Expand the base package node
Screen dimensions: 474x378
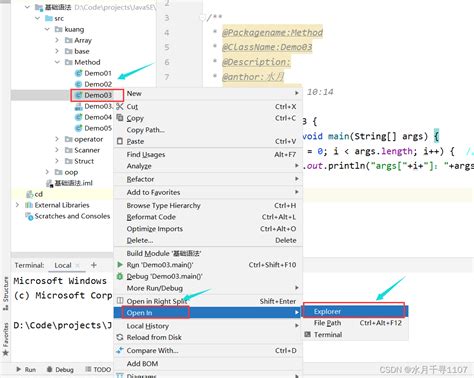click(x=57, y=51)
